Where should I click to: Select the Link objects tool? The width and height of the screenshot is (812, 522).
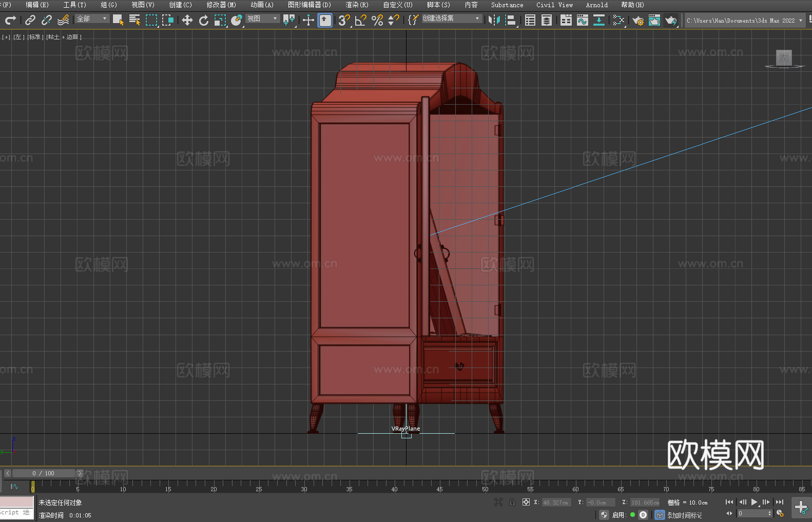30,20
